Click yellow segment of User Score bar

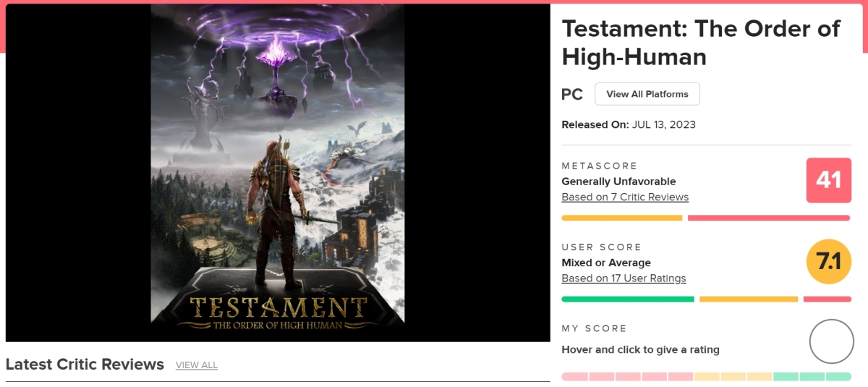point(748,299)
